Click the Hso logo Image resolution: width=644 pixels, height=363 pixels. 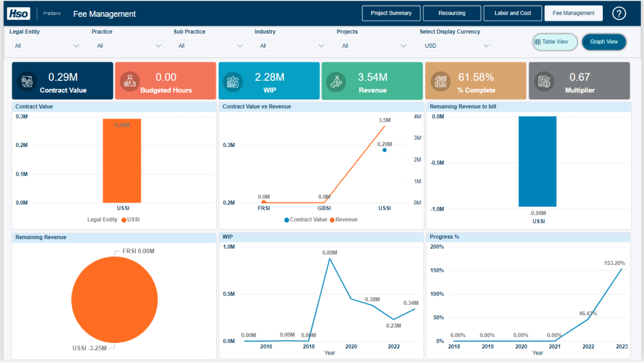(19, 14)
